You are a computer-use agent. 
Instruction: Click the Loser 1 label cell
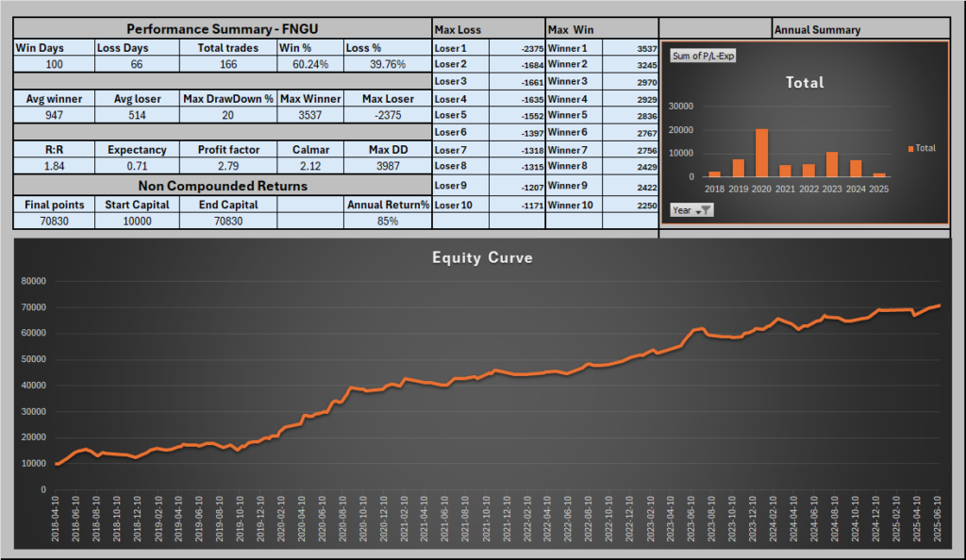click(x=460, y=48)
